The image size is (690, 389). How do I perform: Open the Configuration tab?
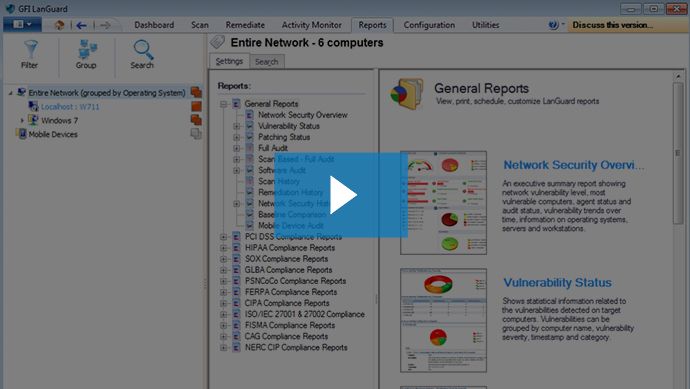(x=429, y=25)
